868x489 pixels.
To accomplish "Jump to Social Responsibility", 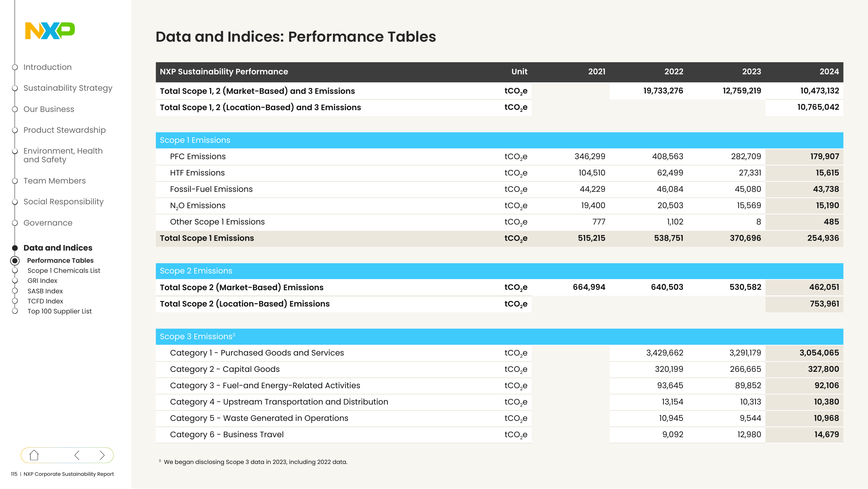I will coord(64,202).
